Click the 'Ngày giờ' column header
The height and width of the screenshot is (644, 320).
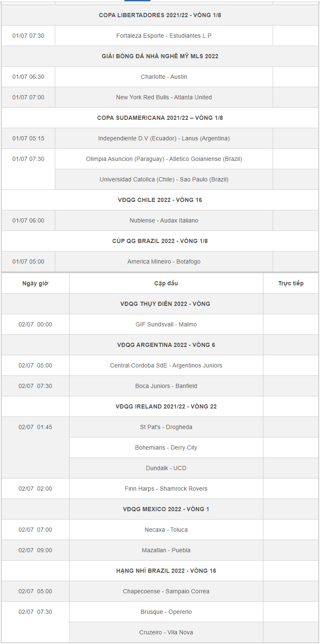35,283
